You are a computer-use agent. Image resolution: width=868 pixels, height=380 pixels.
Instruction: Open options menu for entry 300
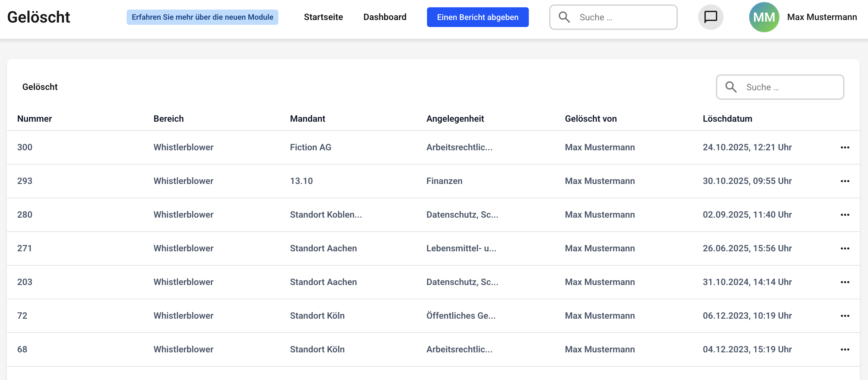844,147
